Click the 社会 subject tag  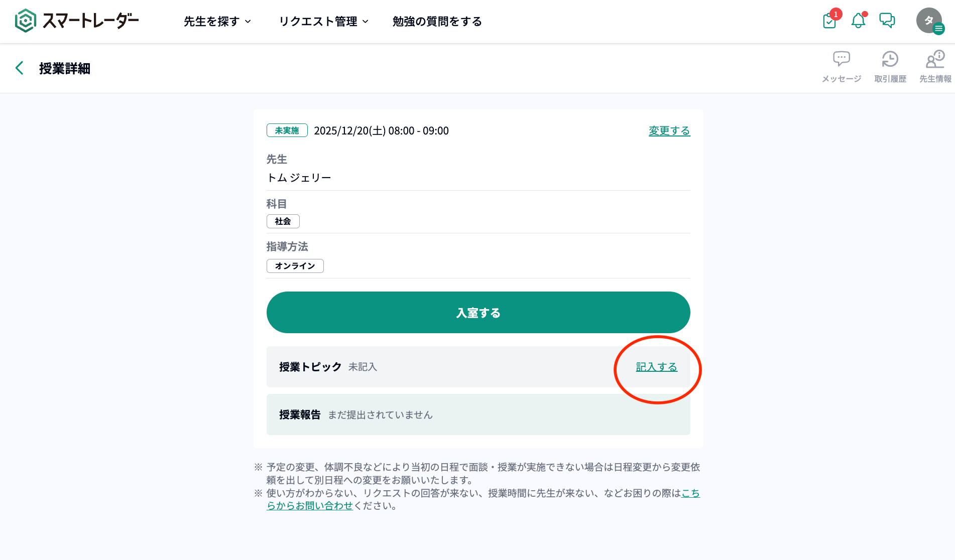[283, 221]
